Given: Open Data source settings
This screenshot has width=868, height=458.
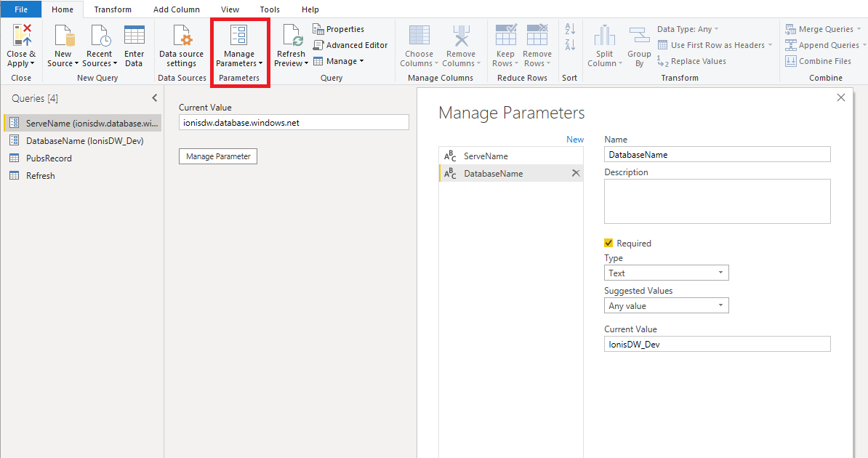Looking at the screenshot, I should click(181, 46).
